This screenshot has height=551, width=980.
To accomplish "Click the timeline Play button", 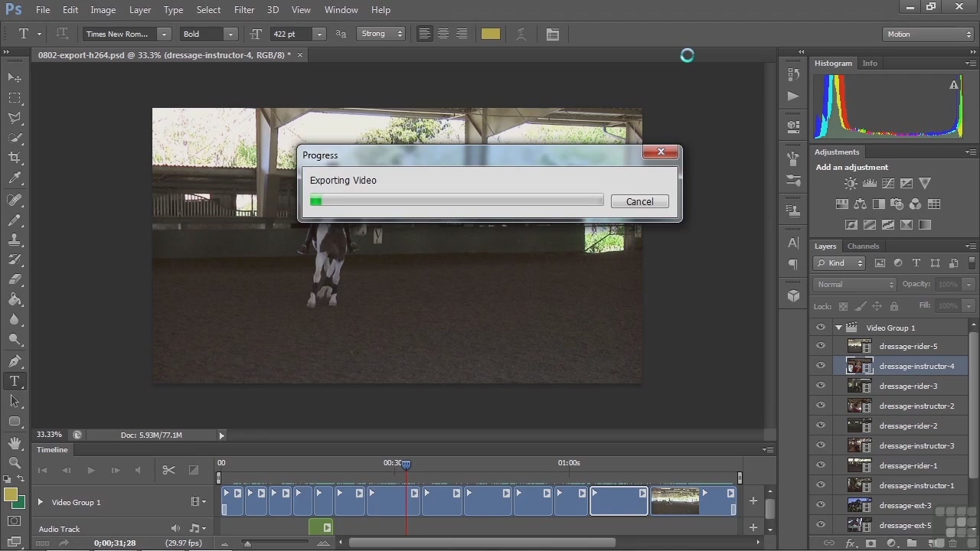I will (x=90, y=470).
